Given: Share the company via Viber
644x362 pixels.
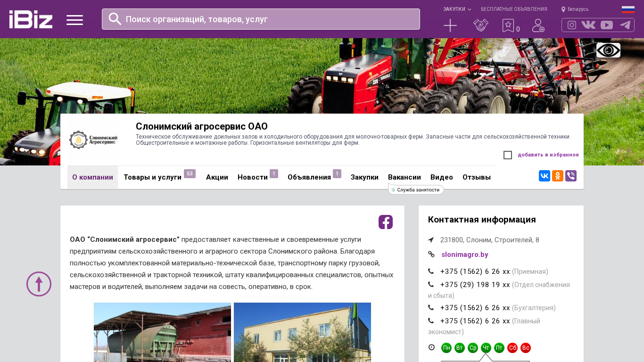Looking at the screenshot, I should 571,176.
